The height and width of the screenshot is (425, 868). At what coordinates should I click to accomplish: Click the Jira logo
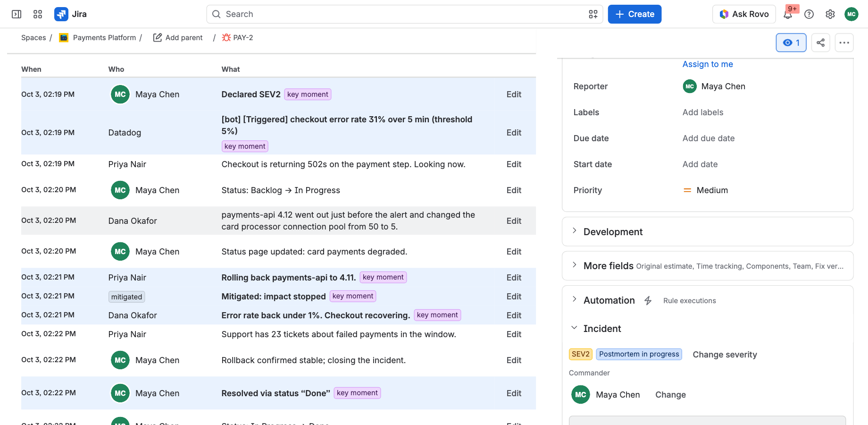point(70,14)
